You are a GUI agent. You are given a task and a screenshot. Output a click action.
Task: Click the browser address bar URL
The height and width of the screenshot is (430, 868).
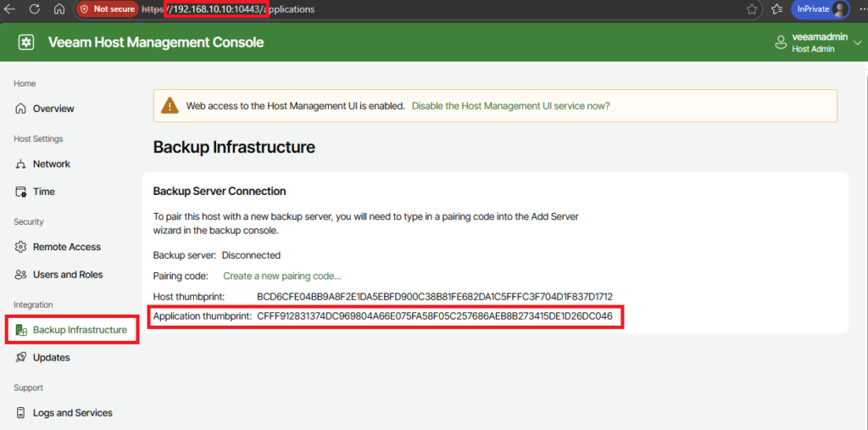click(424, 9)
